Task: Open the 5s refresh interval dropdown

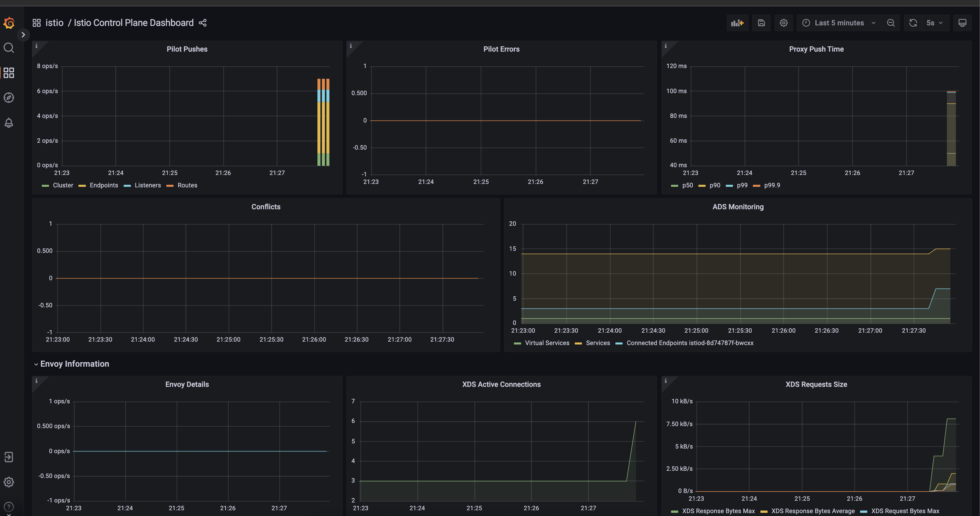Action: (x=934, y=23)
